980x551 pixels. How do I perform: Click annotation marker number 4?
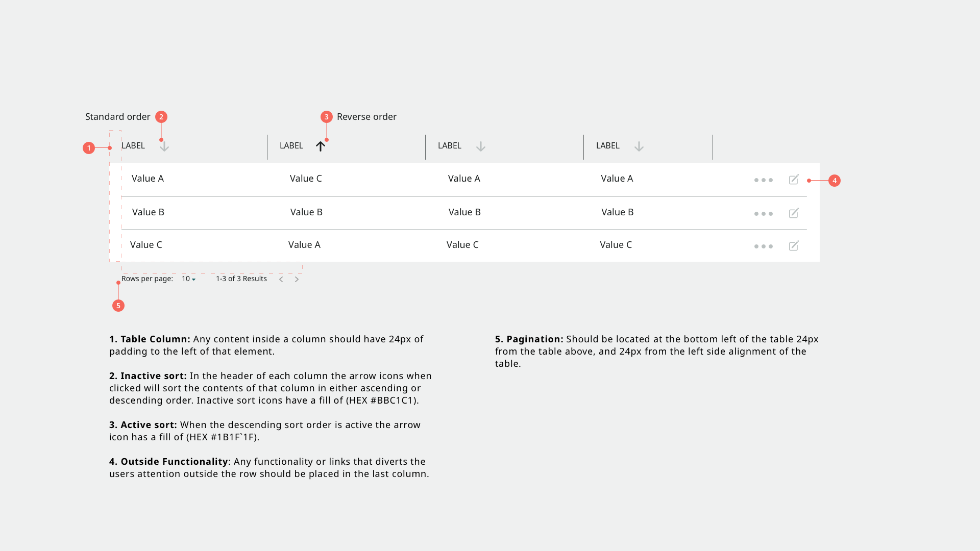834,181
